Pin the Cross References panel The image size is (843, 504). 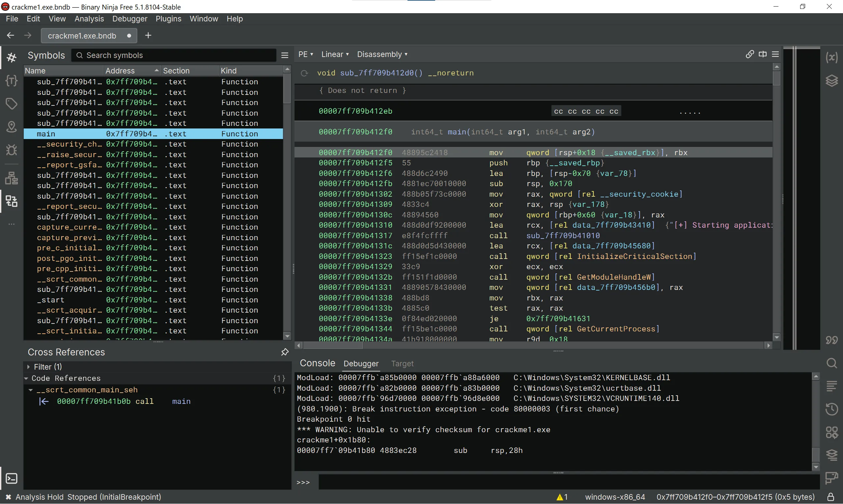285,352
